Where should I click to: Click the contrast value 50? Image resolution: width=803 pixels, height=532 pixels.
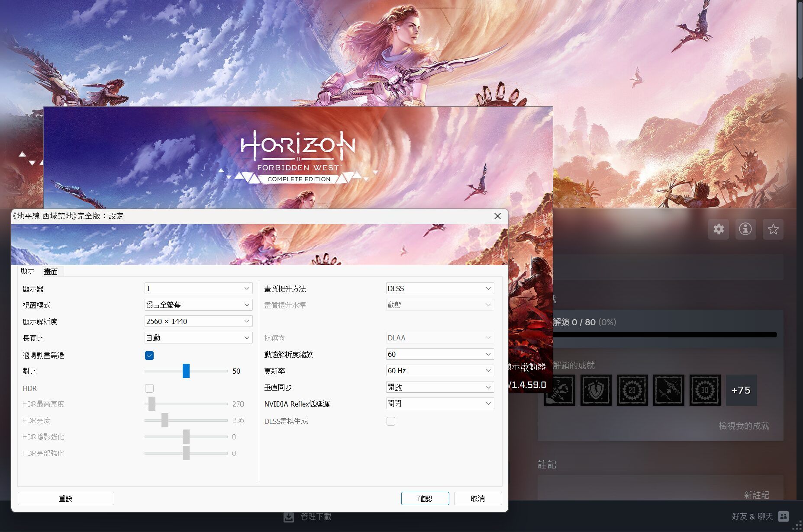click(x=236, y=371)
